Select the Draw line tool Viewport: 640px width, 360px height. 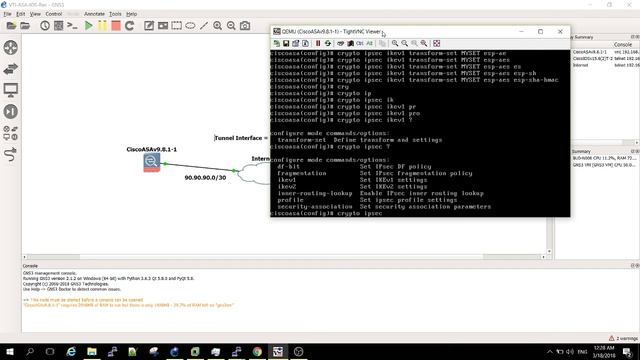point(204,26)
